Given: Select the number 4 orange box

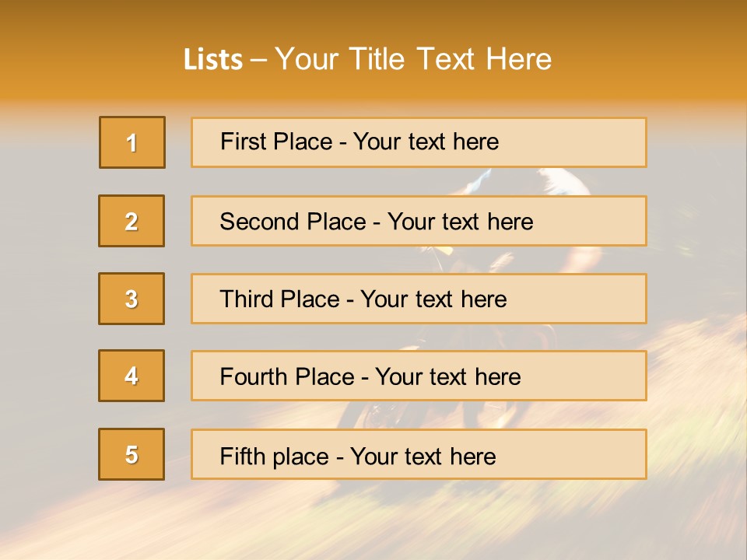Looking at the screenshot, I should tap(132, 376).
